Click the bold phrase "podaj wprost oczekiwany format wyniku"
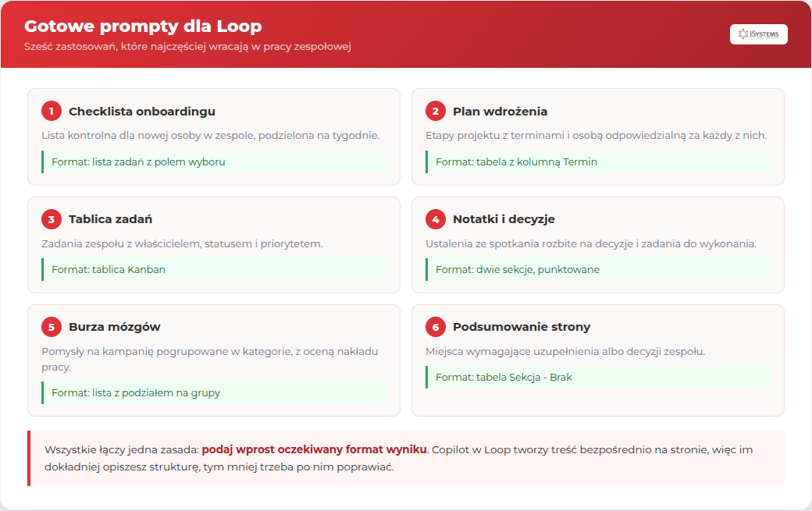Screen dimensions: 812x511 [315, 449]
